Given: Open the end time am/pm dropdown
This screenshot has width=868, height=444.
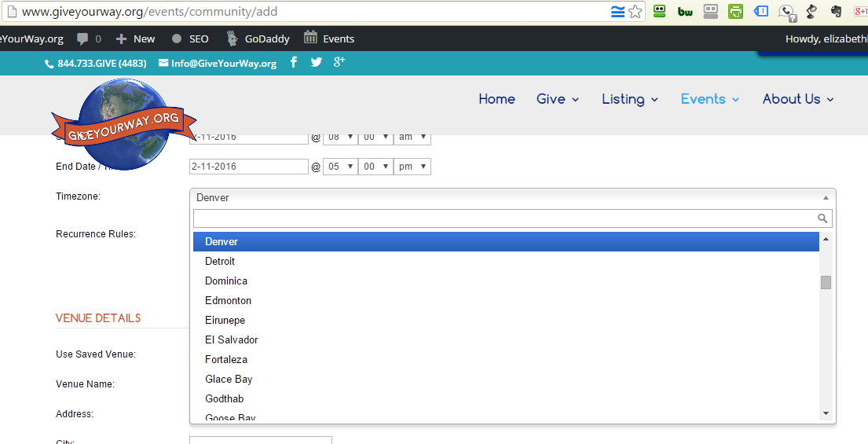Looking at the screenshot, I should click(412, 167).
